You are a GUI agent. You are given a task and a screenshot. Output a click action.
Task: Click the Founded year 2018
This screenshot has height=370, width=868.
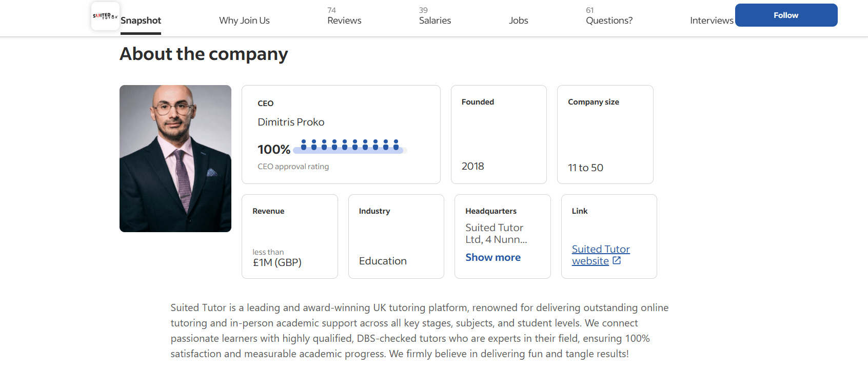pos(472,166)
